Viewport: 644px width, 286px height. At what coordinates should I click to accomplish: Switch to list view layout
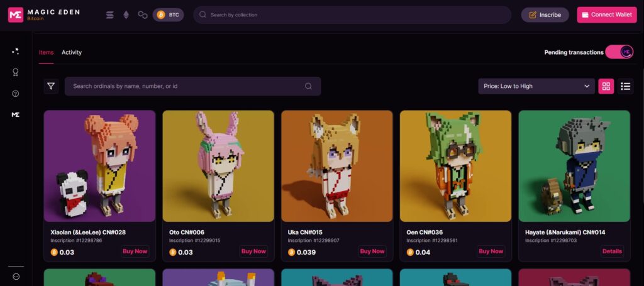(x=625, y=86)
